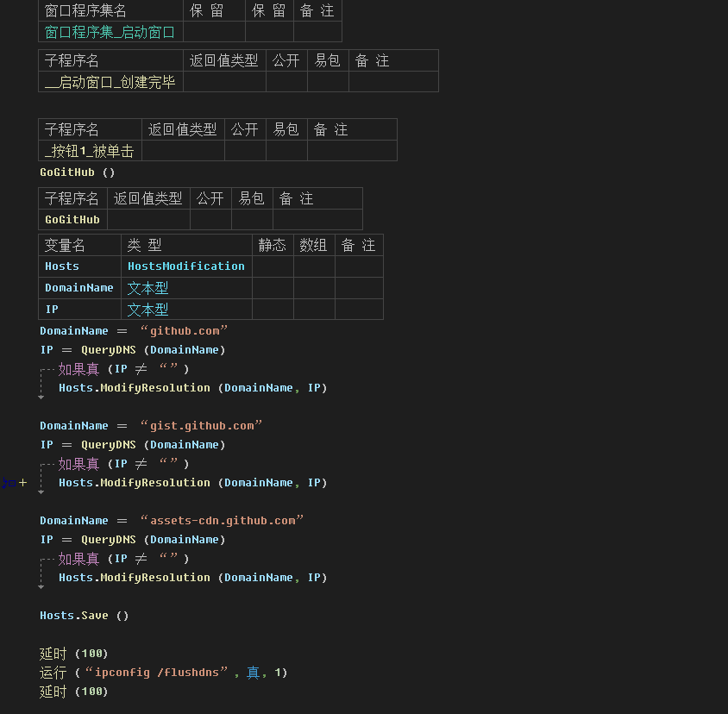Select the Hosts variable name cell

click(79, 266)
